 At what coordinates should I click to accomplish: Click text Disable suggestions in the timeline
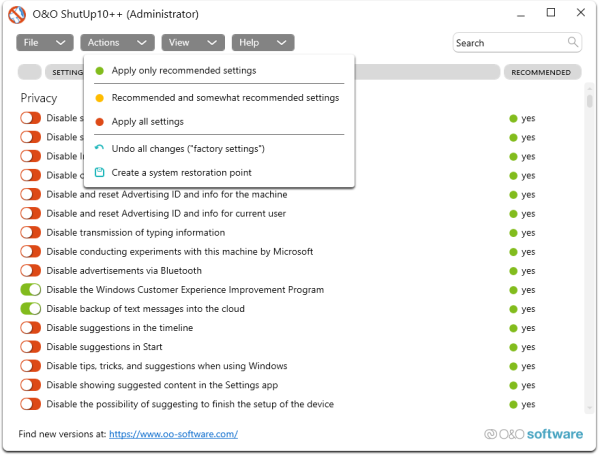pyautogui.click(x=120, y=328)
